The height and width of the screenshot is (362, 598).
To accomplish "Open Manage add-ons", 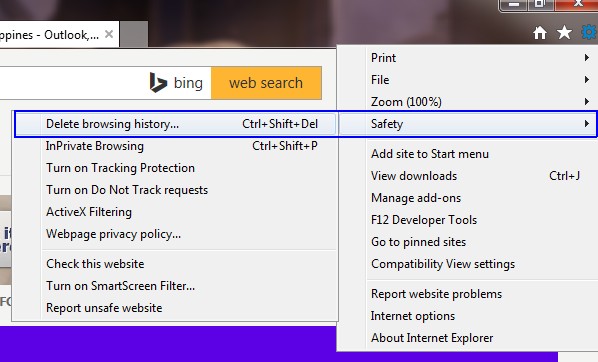I will coord(468,198).
